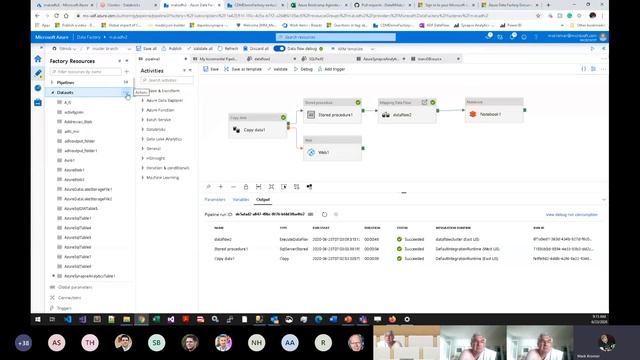Screen dimensions: 640x360
Task: Expand the Data Lake Analytics group
Action: tap(142, 139)
